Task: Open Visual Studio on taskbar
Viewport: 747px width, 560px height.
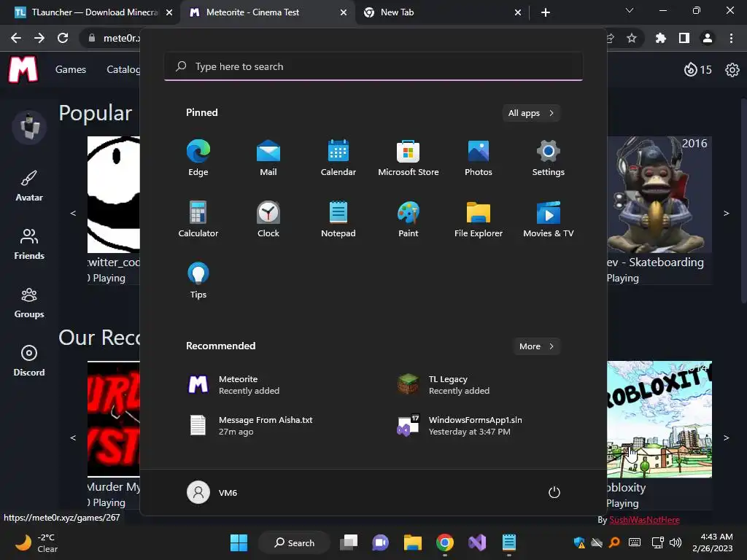Action: tap(477, 542)
